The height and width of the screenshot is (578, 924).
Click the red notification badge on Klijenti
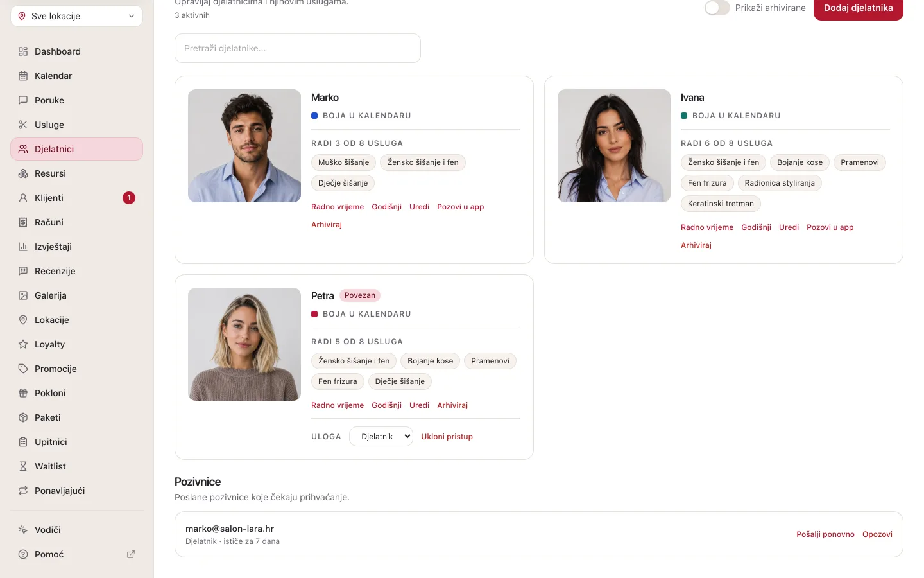129,198
